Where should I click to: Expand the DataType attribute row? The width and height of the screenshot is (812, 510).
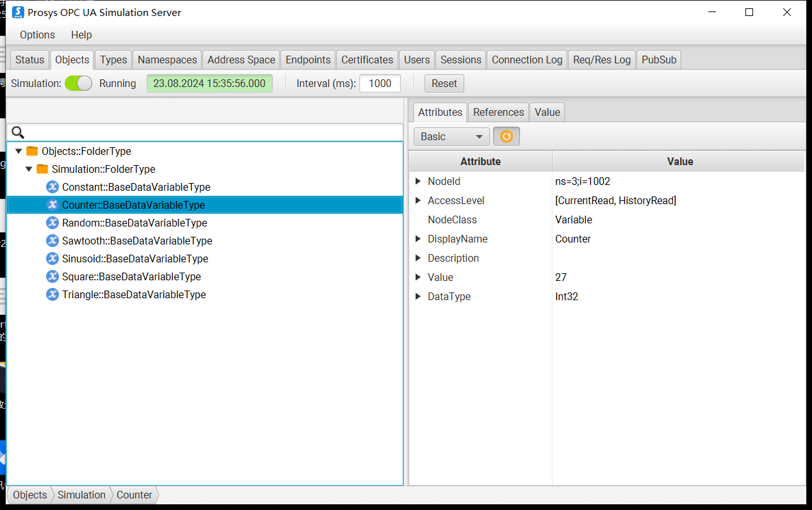(418, 296)
